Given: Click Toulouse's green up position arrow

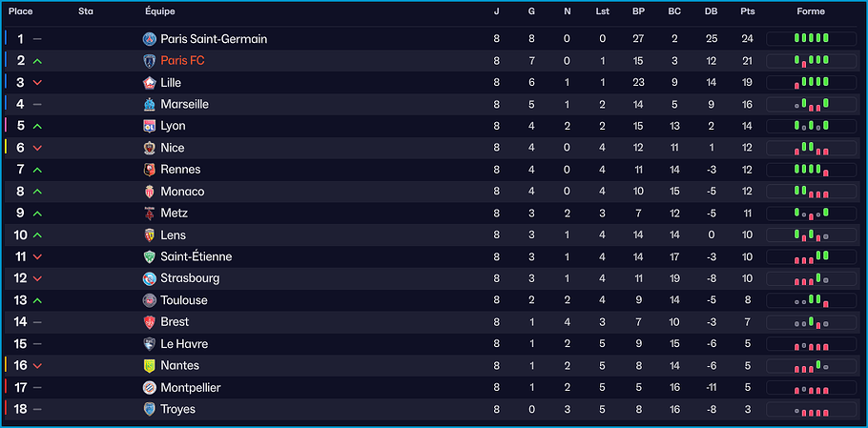Looking at the screenshot, I should 37,300.
